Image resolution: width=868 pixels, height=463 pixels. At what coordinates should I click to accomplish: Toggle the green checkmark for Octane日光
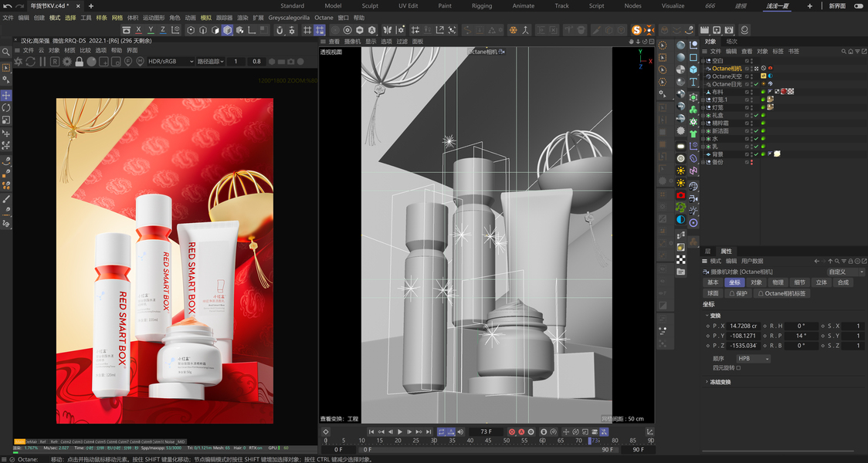(x=756, y=84)
